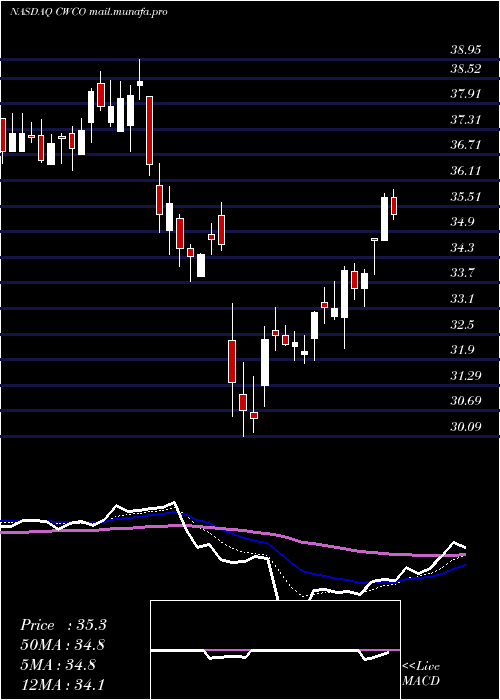The image size is (500, 700).
Task: Click the 30.69 price axis label
Action: click(465, 401)
